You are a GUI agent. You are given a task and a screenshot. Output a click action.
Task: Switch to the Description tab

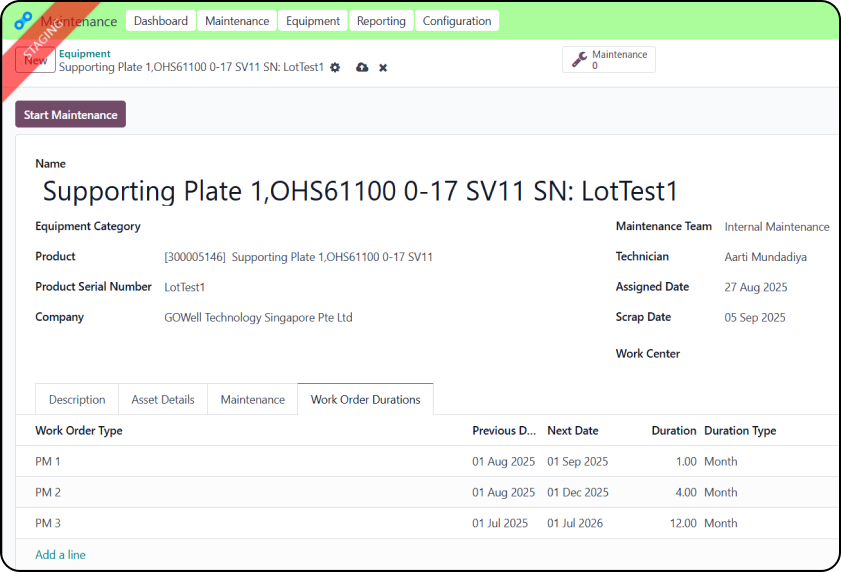click(x=77, y=399)
